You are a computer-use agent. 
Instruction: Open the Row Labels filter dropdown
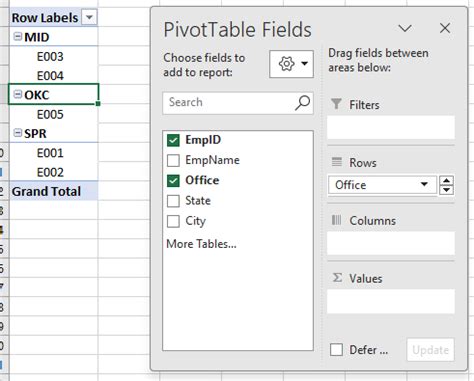pyautogui.click(x=89, y=17)
